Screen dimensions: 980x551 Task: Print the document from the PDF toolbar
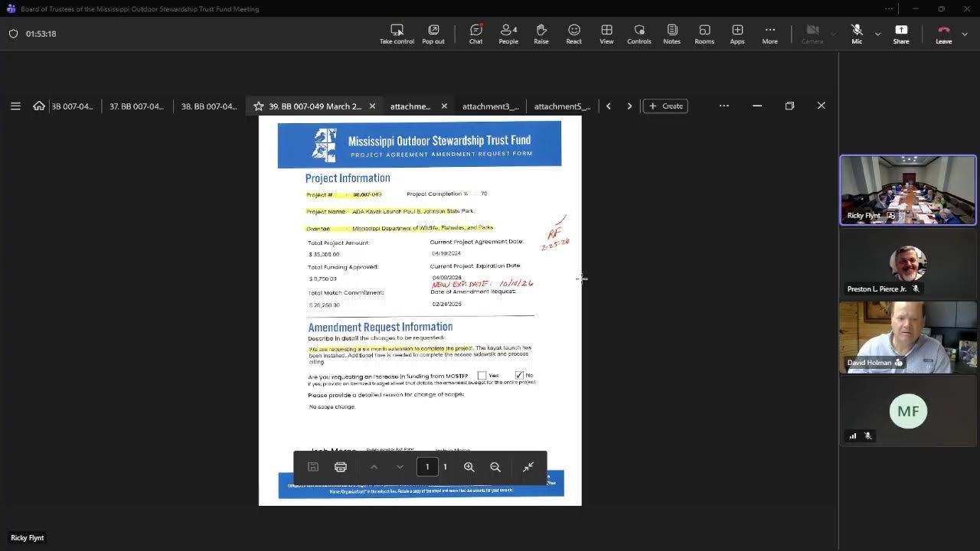click(341, 467)
